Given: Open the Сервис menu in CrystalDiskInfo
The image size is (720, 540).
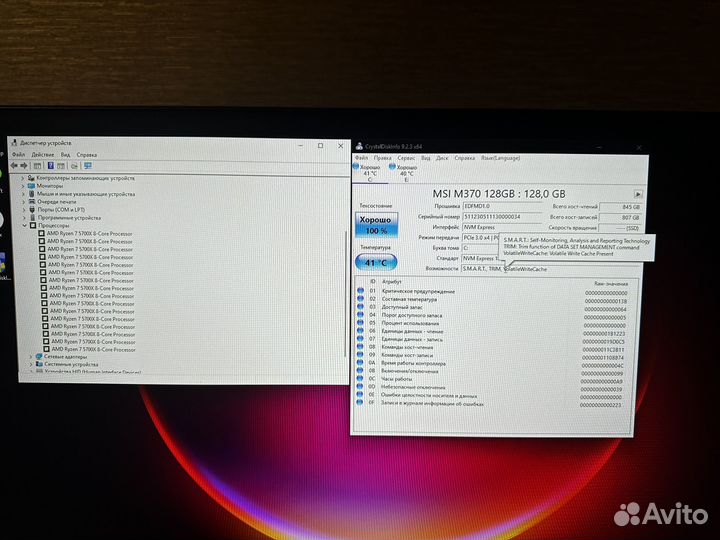Looking at the screenshot, I should click(406, 157).
